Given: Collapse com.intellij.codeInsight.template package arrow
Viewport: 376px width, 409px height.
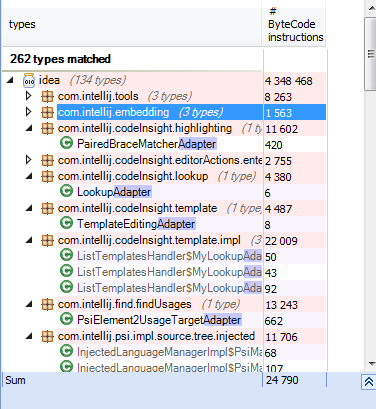Looking at the screenshot, I should pos(29,208).
